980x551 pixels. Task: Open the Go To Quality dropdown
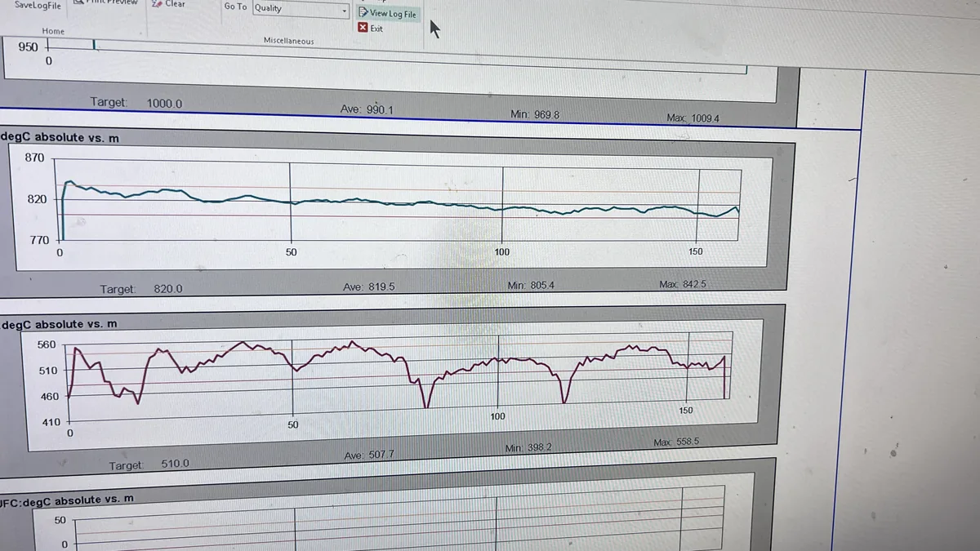[300, 9]
